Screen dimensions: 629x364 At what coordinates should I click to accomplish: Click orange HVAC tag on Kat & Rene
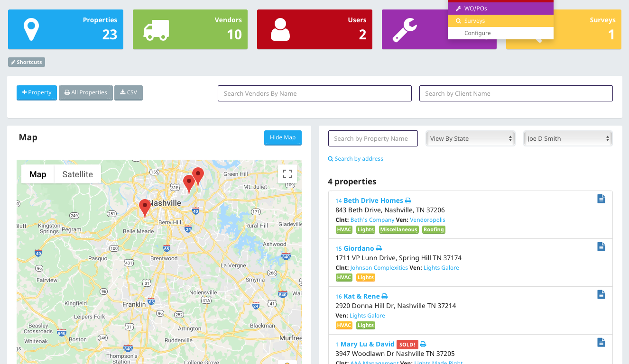point(344,325)
